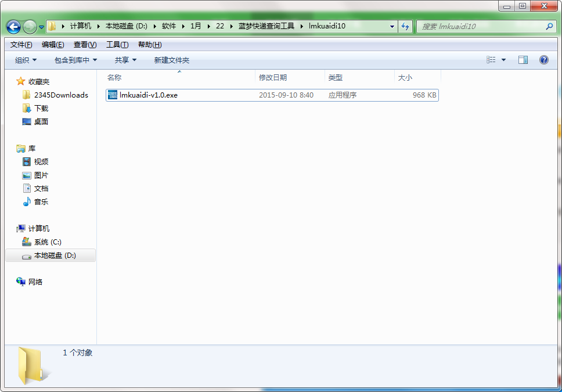Viewport: 562px width, 392px height.
Task: Open the 工具(T) menu
Action: [x=117, y=45]
